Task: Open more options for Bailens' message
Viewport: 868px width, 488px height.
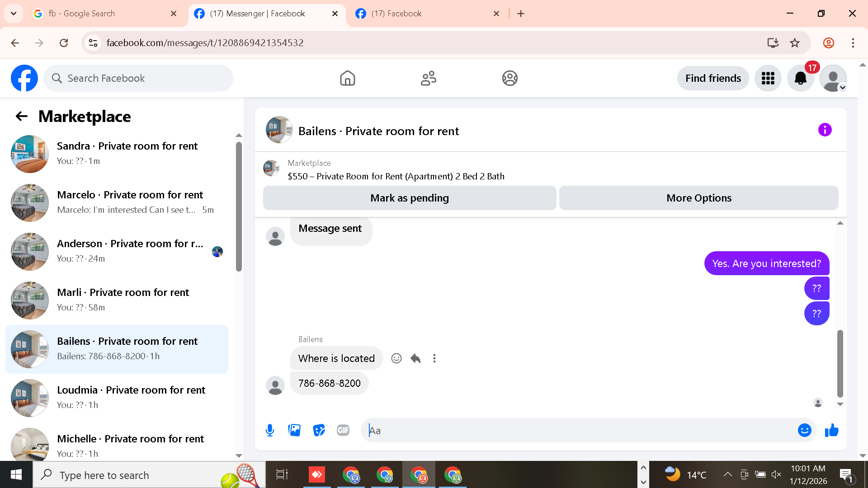Action: coord(434,358)
